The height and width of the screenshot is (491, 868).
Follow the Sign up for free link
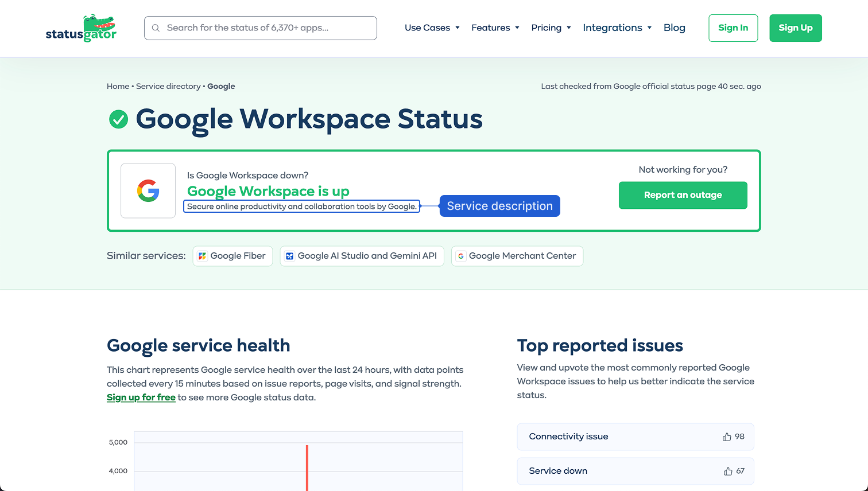pyautogui.click(x=141, y=398)
